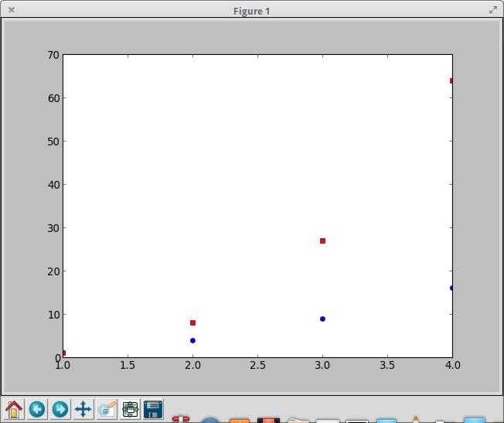504x423 pixels.
Task: Go forward to the next view
Action: pyautogui.click(x=60, y=409)
